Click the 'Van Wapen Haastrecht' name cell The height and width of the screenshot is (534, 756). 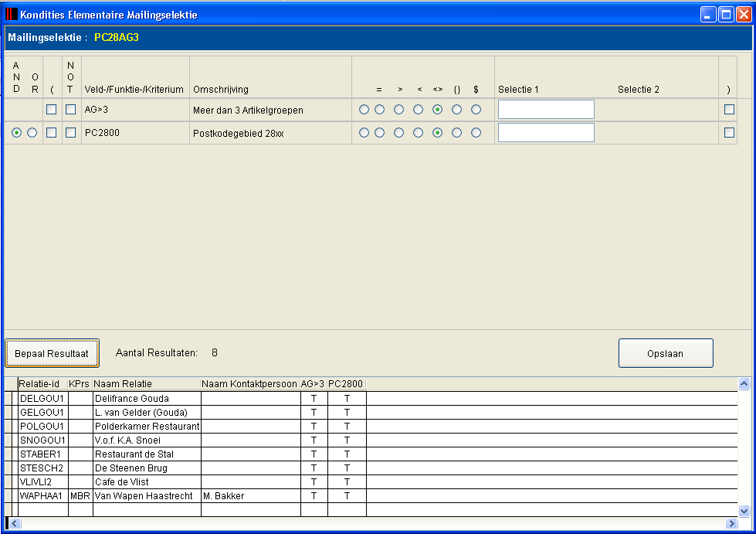147,496
